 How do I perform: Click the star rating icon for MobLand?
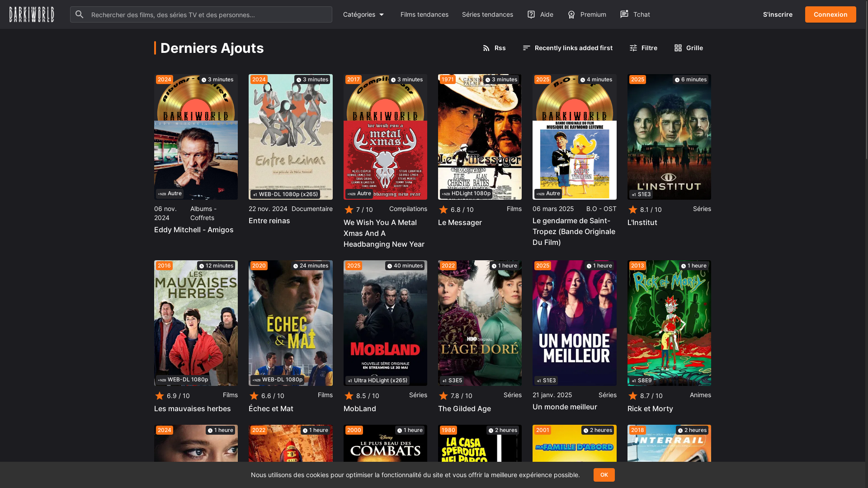pos(349,396)
